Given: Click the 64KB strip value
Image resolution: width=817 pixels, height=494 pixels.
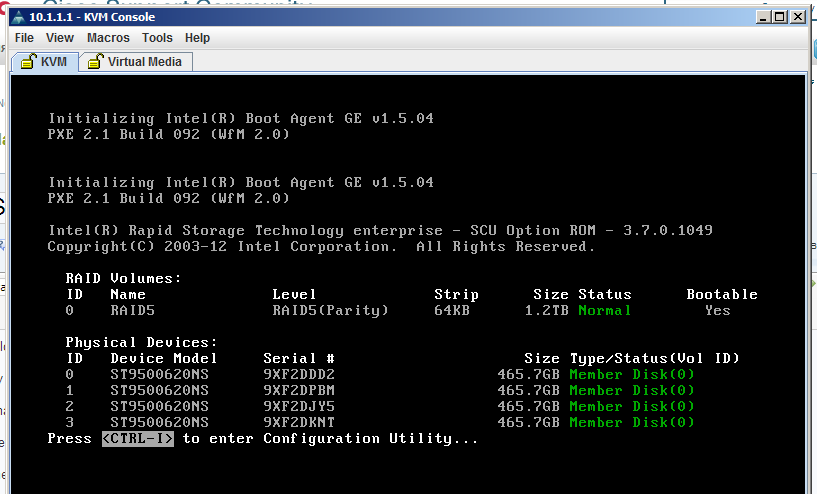Looking at the screenshot, I should click(452, 311).
